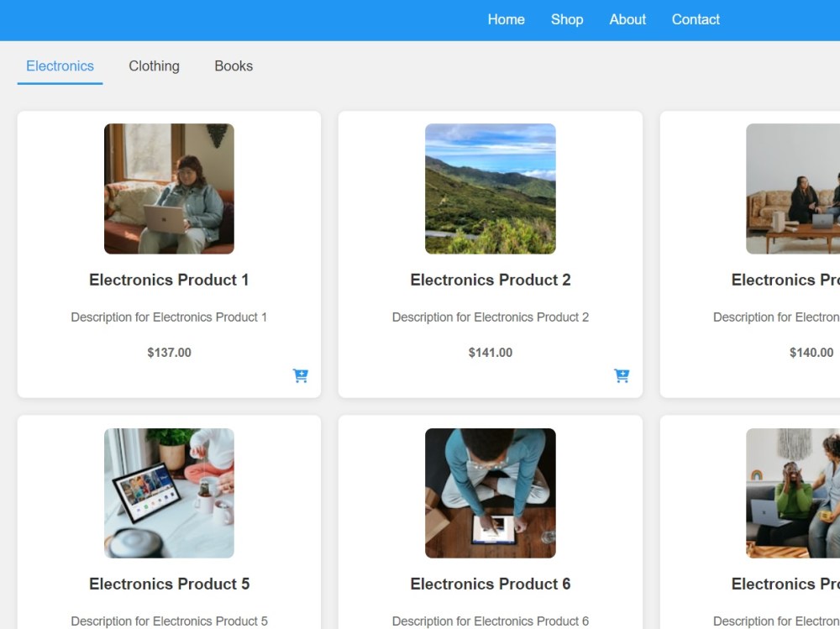Switch to the Books tab
The width and height of the screenshot is (840, 629).
coord(234,66)
